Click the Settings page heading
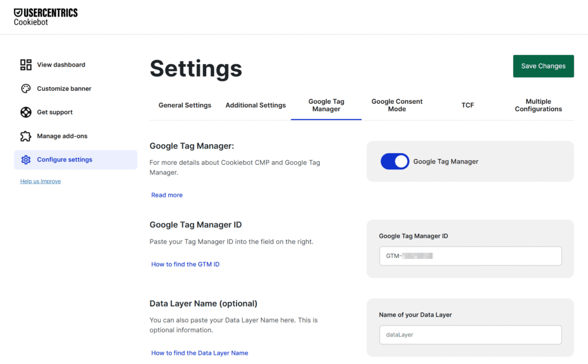Screen dimensions: 588x364 click(x=196, y=68)
